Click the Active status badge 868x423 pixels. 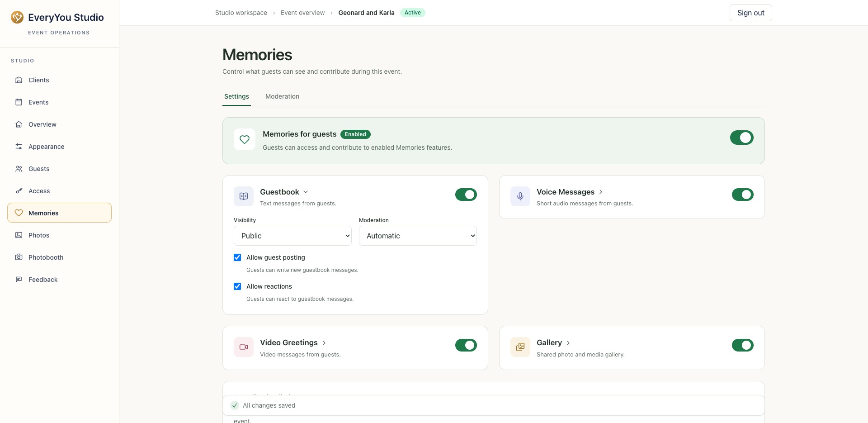[413, 13]
